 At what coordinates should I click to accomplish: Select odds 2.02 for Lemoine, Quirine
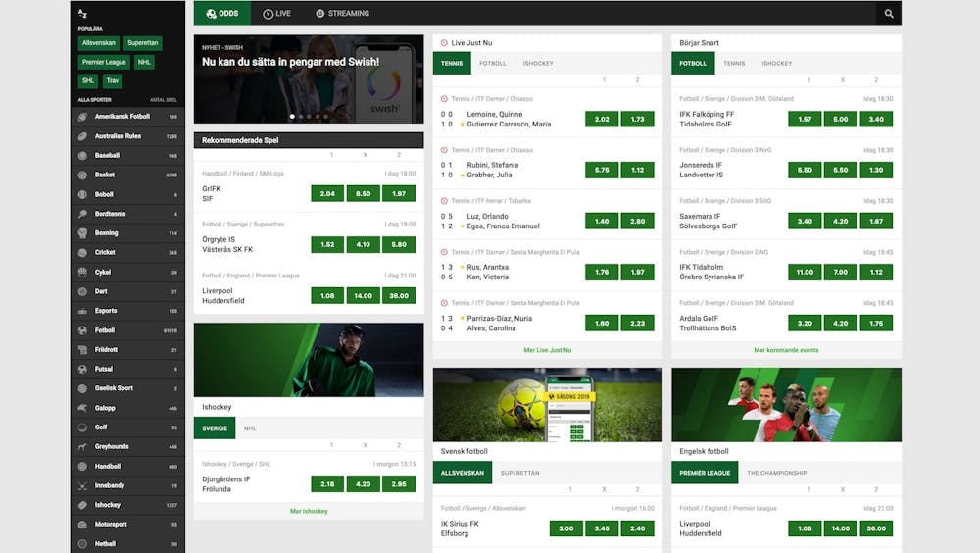[x=602, y=119]
